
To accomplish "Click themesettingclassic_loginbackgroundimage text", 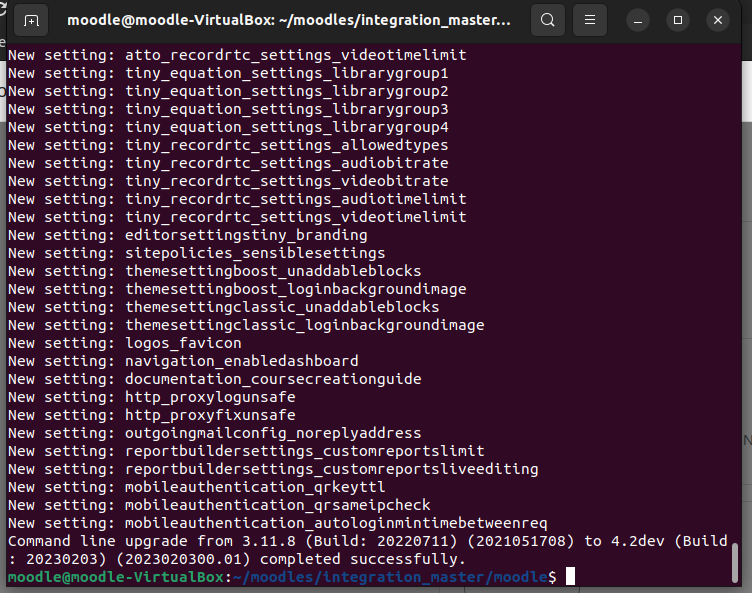I will pos(305,325).
